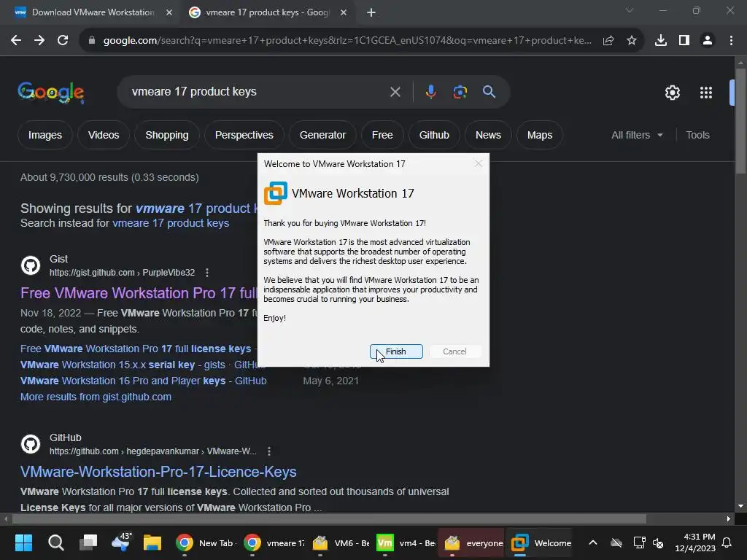Viewport: 747px width, 560px height.
Task: Click the address bar URL
Action: pos(347,41)
